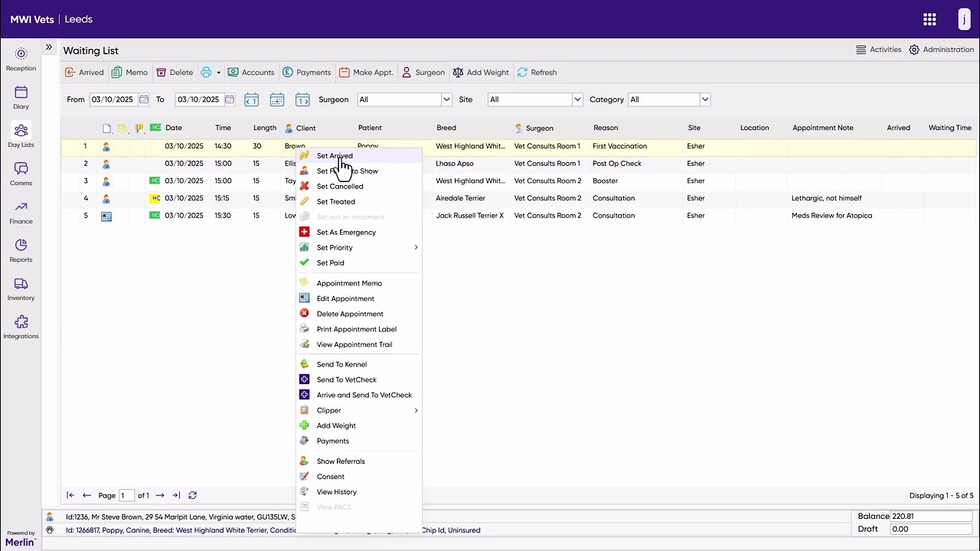Open the Inventory sidebar section
The image size is (980, 551).
coord(21,289)
